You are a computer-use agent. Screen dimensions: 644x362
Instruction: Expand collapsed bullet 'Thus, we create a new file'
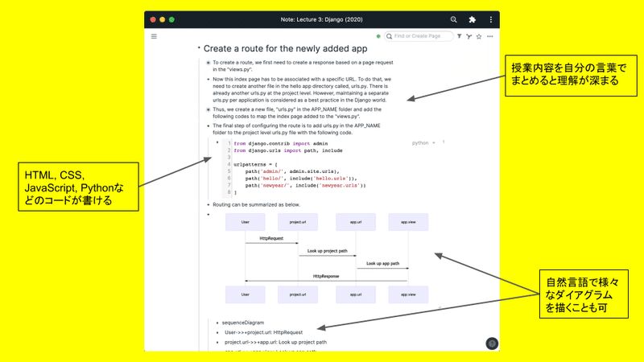pyautogui.click(x=208, y=109)
